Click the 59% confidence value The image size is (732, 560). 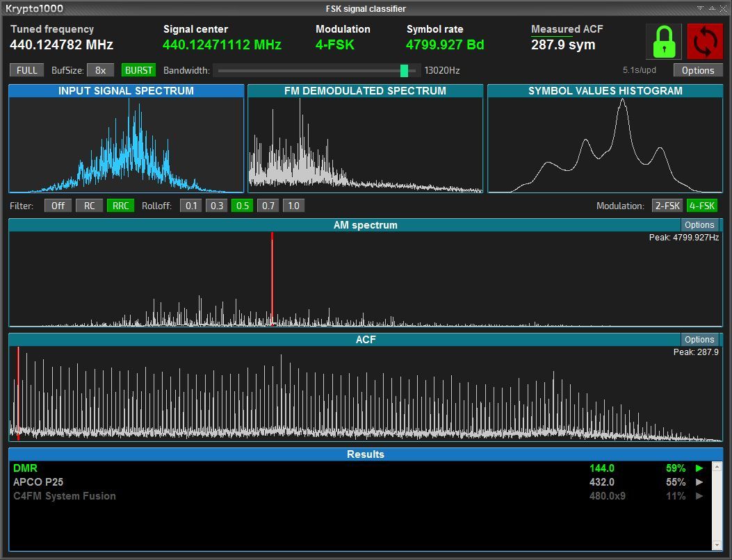pyautogui.click(x=676, y=468)
